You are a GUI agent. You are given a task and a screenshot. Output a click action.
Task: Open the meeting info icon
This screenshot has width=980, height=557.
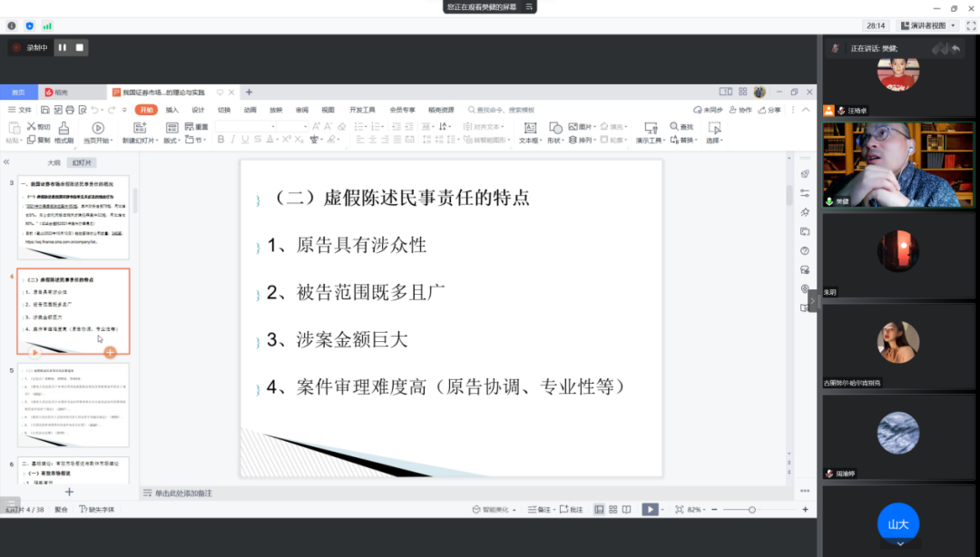tap(12, 25)
